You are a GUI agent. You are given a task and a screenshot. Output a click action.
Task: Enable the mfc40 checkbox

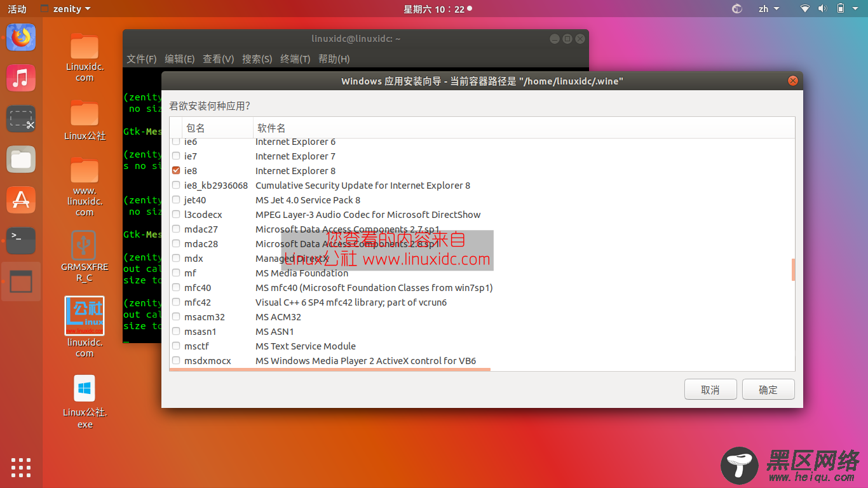176,288
